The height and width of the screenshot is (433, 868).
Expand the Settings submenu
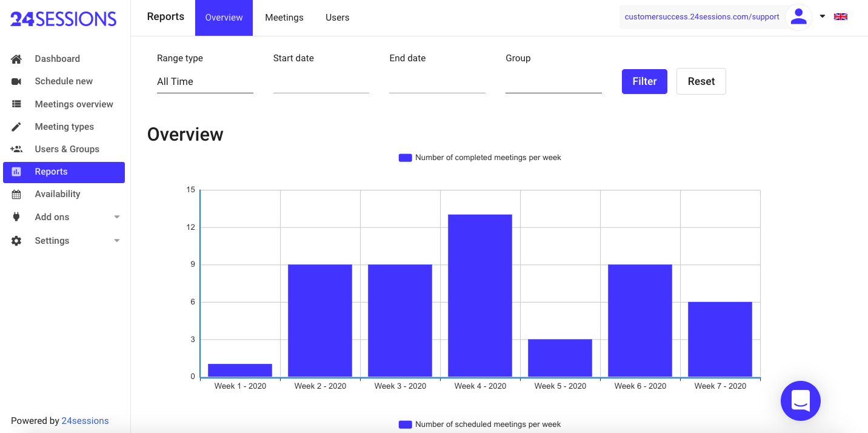pyautogui.click(x=117, y=241)
